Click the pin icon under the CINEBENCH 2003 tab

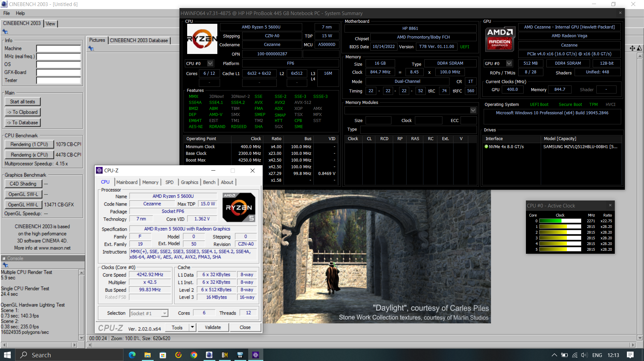pos(5,32)
